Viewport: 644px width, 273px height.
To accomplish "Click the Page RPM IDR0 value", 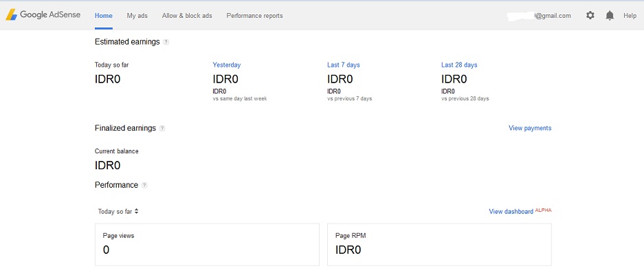I will (348, 250).
